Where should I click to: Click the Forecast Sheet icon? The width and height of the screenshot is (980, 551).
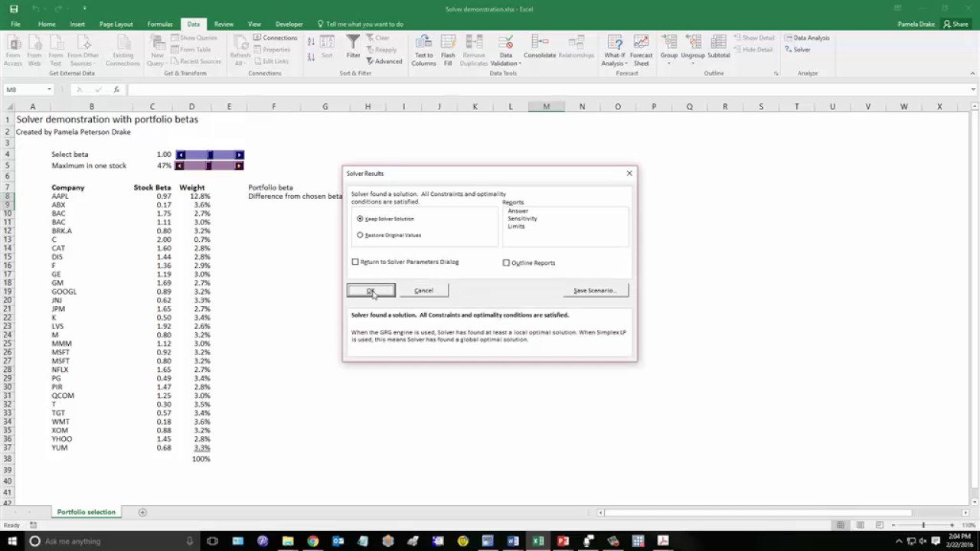pyautogui.click(x=642, y=51)
